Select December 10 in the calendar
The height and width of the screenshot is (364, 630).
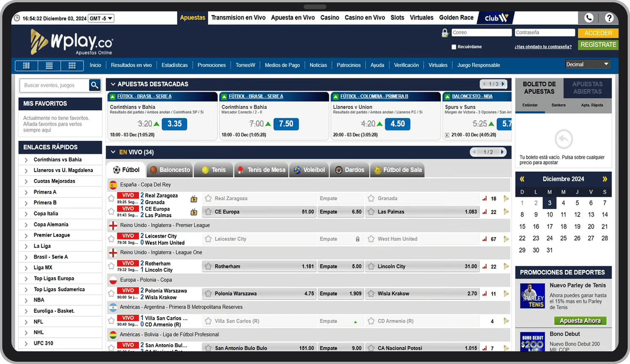tap(550, 215)
